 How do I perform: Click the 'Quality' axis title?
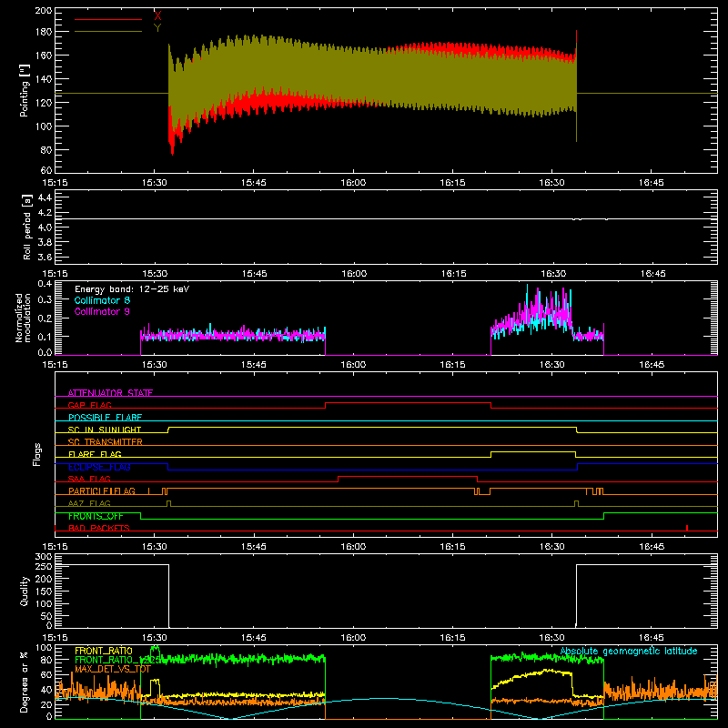[x=25, y=591]
